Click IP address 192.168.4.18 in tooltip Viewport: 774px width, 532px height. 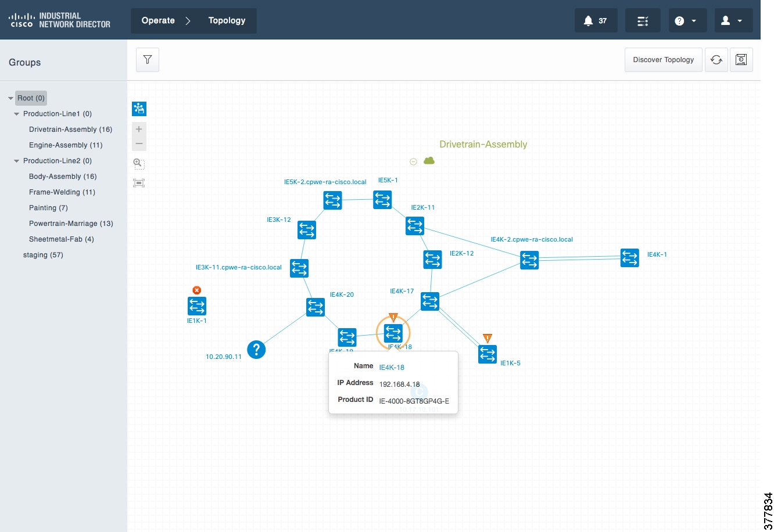pos(399,384)
